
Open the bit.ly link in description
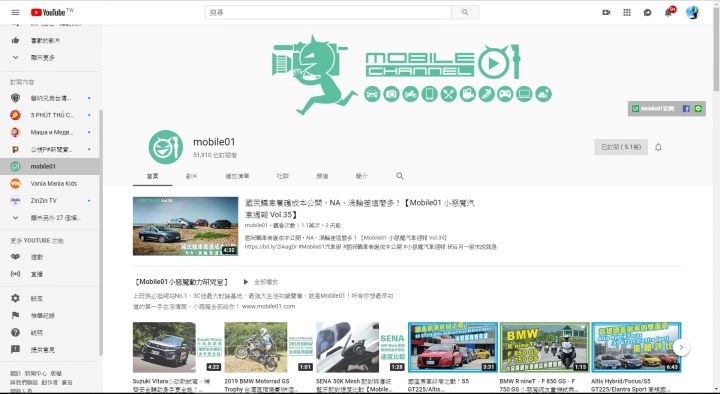(270, 247)
